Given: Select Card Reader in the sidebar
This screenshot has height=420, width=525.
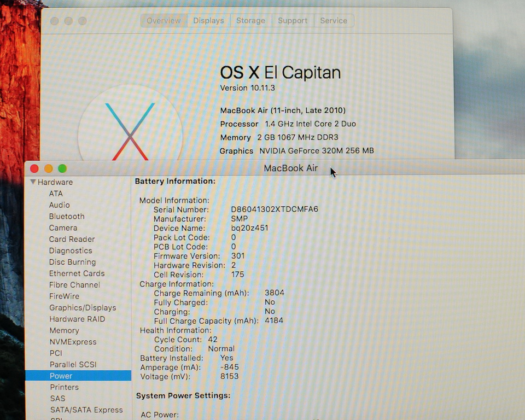Looking at the screenshot, I should pos(72,239).
